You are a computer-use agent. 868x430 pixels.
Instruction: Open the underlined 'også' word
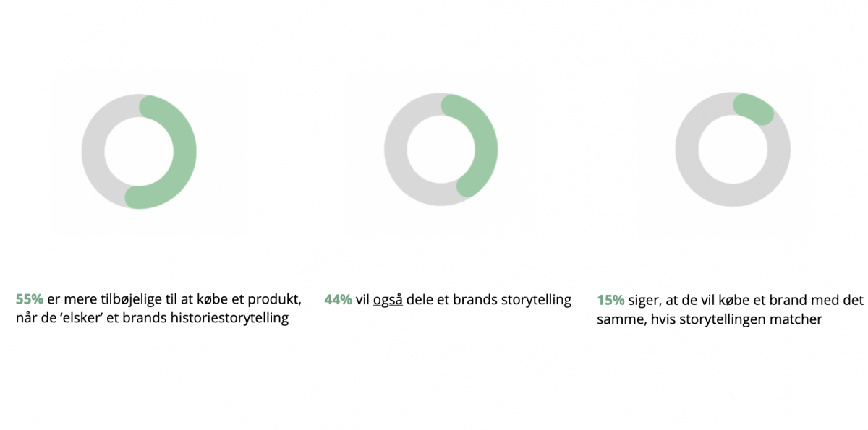388,301
